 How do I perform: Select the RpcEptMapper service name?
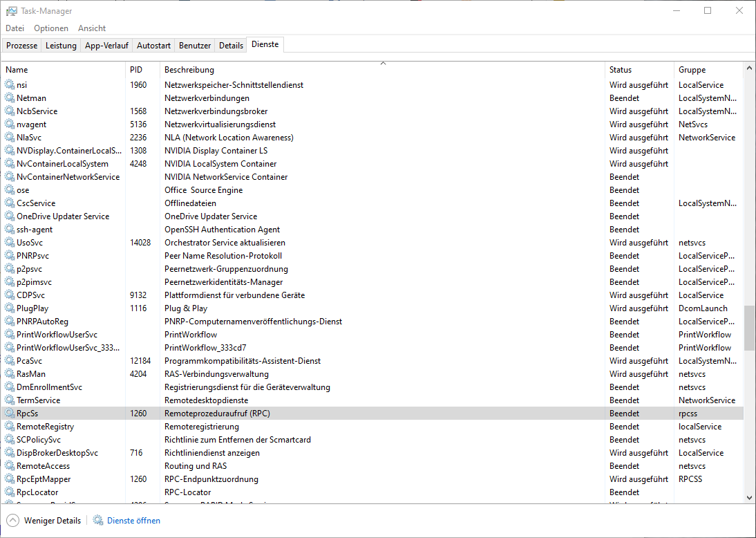tap(44, 479)
